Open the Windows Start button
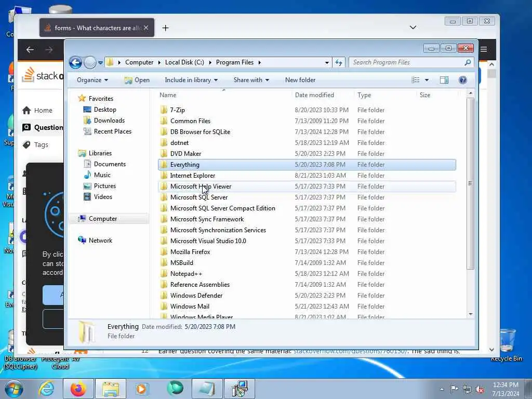Viewport: 532px width, 399px height. (x=14, y=389)
